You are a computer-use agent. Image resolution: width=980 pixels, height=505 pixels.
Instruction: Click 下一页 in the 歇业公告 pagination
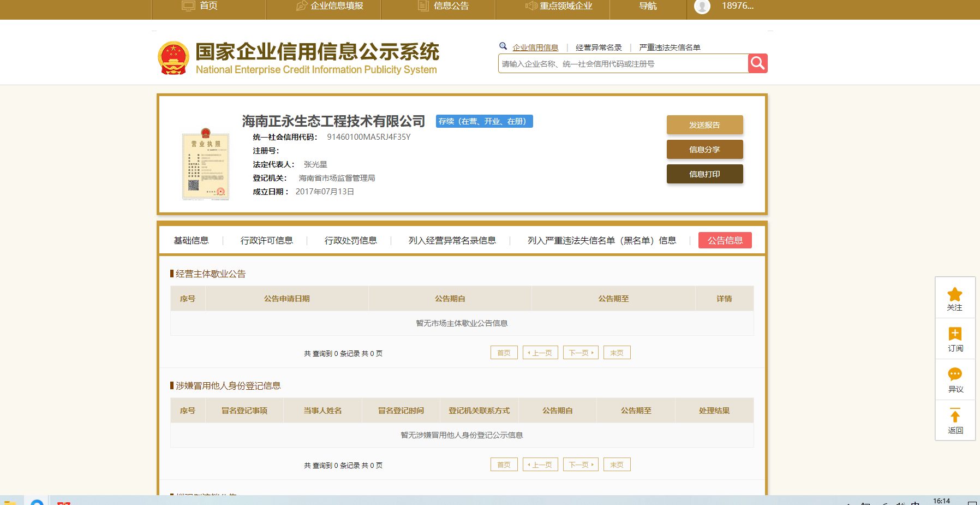tap(581, 353)
